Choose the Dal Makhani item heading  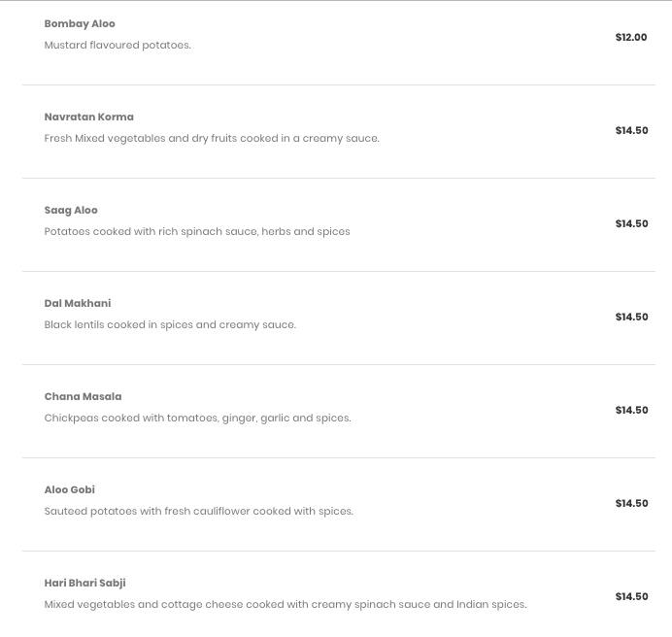point(78,303)
